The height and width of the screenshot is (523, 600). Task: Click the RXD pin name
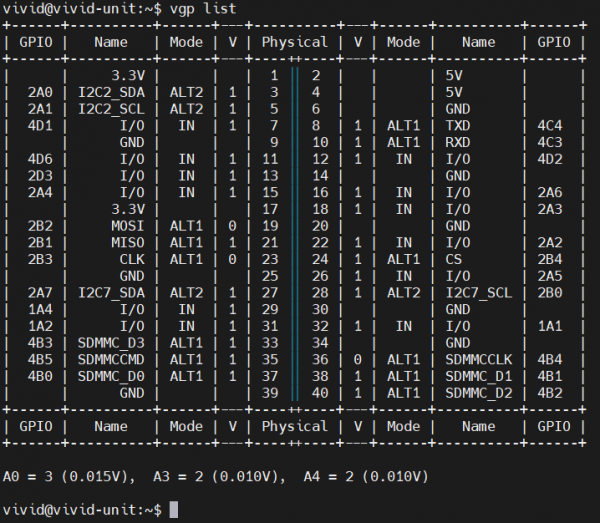461,142
